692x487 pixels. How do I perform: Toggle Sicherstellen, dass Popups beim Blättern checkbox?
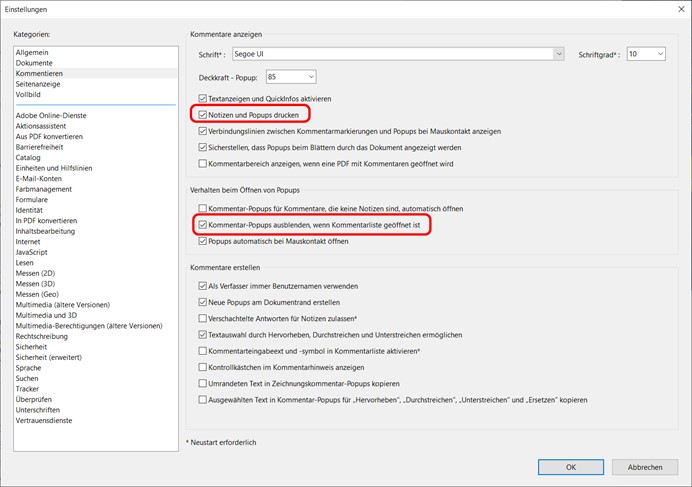[203, 147]
